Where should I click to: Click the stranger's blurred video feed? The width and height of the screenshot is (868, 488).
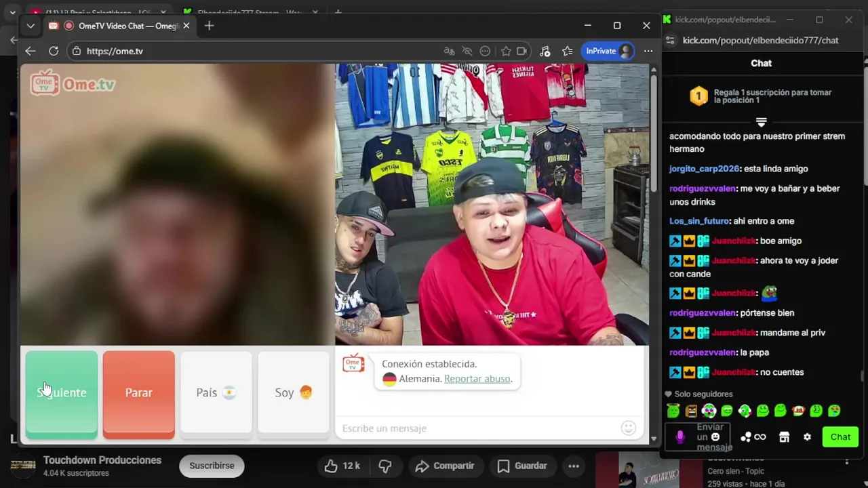pos(178,205)
